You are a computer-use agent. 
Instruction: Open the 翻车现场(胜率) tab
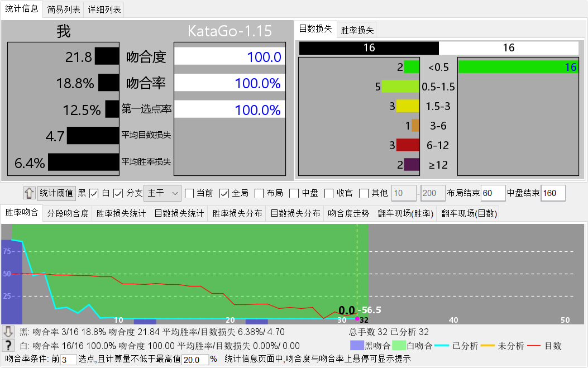[x=405, y=214]
